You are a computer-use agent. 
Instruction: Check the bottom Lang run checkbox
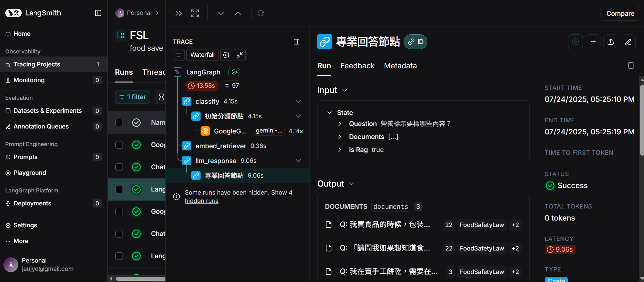(x=119, y=256)
